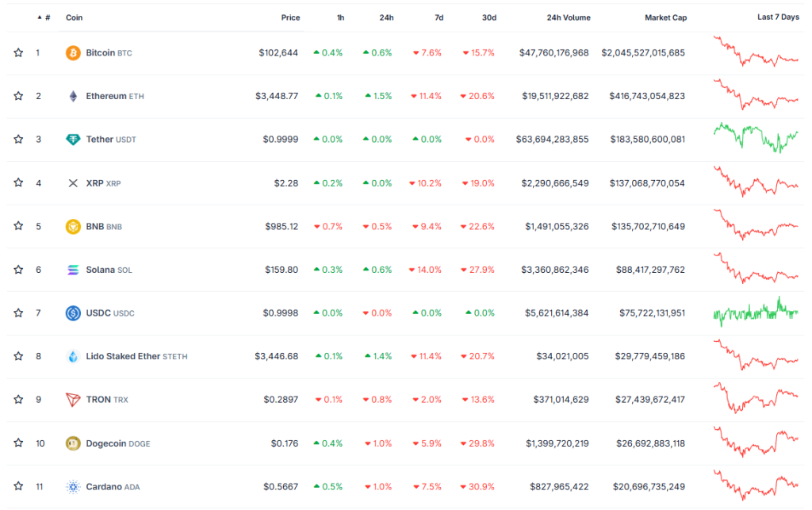Click the 24h Volume column header
Screen dimensions: 812x510
click(x=568, y=17)
